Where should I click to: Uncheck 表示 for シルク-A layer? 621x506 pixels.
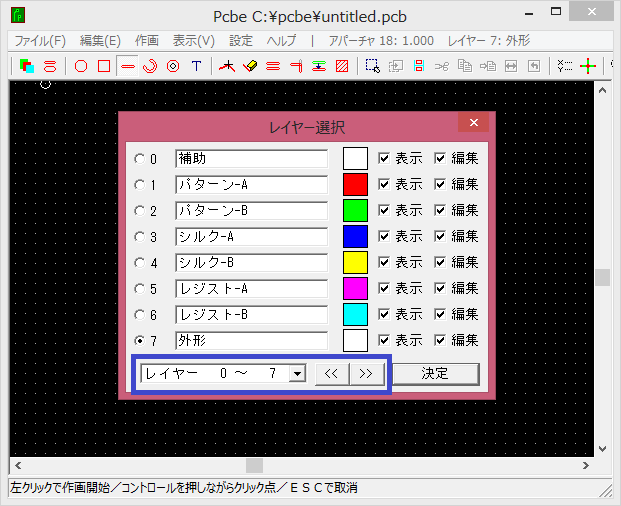click(384, 236)
